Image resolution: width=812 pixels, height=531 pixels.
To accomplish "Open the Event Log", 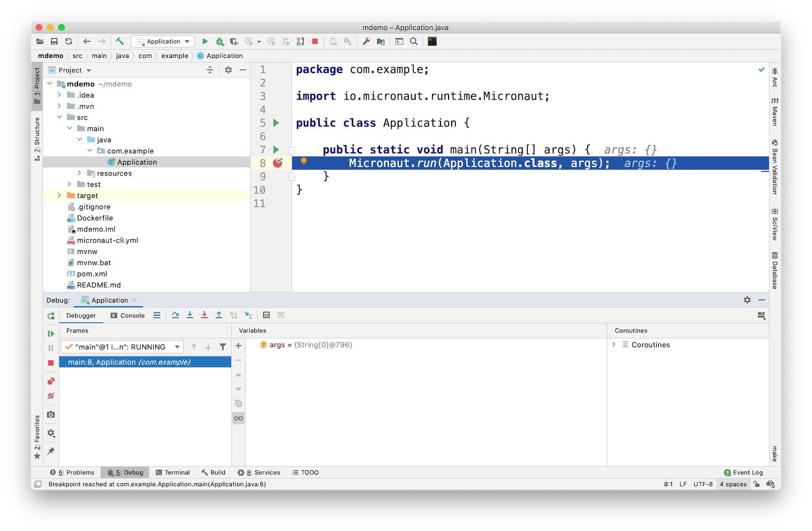I will [x=743, y=472].
